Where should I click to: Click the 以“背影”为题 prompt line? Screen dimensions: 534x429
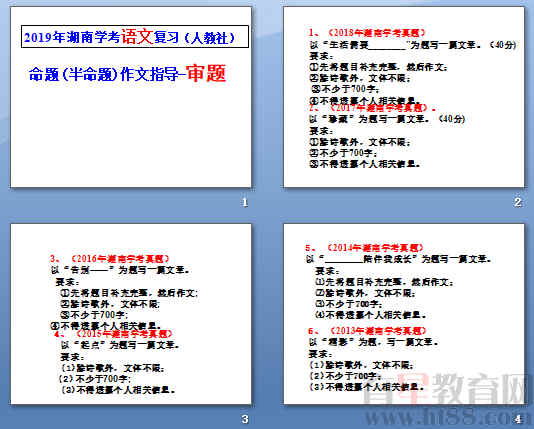point(374,342)
